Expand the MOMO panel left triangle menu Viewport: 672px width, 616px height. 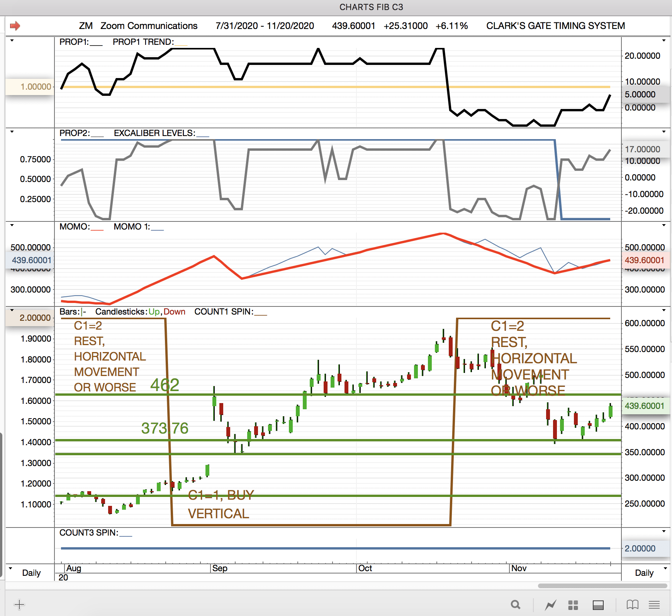point(12,225)
